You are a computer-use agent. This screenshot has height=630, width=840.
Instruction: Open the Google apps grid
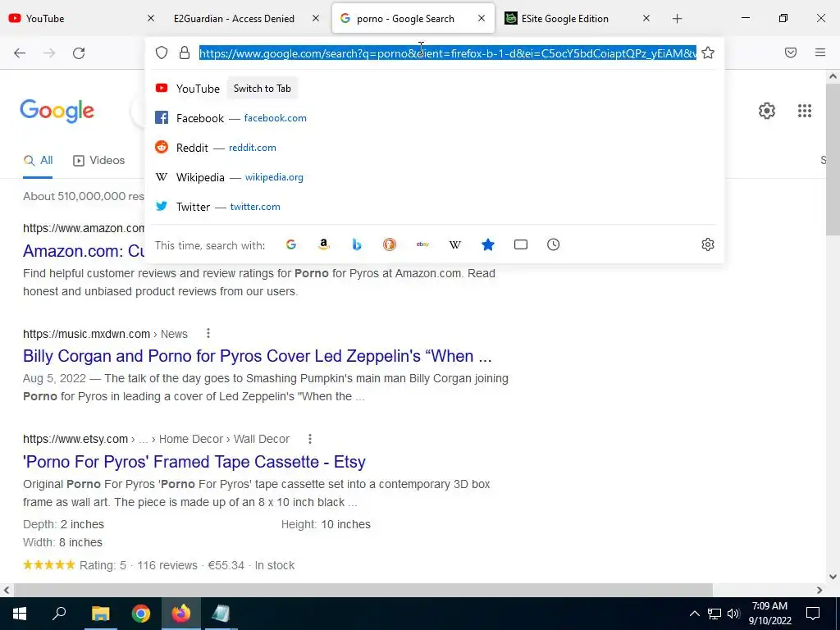click(805, 111)
